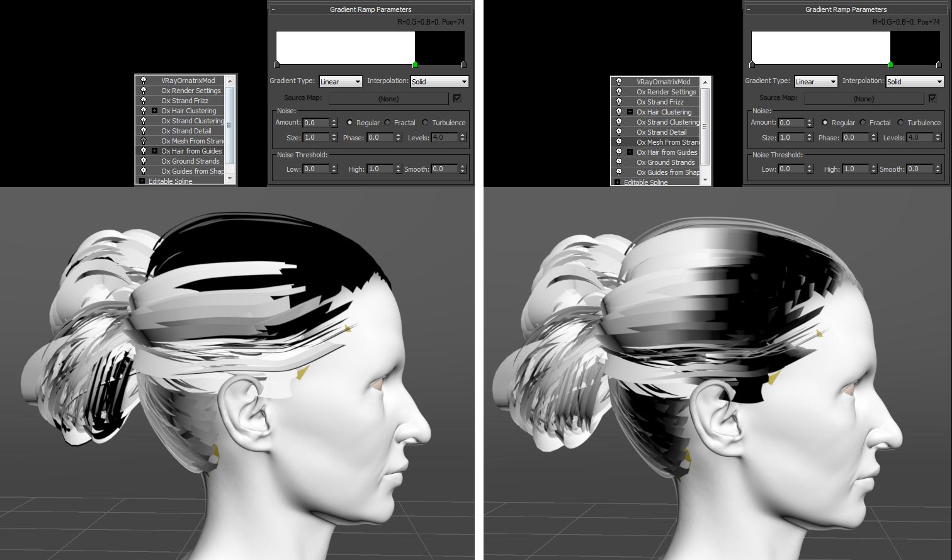The width and height of the screenshot is (952, 560).
Task: Click Source Map (None) button in right panel
Action: 863,99
